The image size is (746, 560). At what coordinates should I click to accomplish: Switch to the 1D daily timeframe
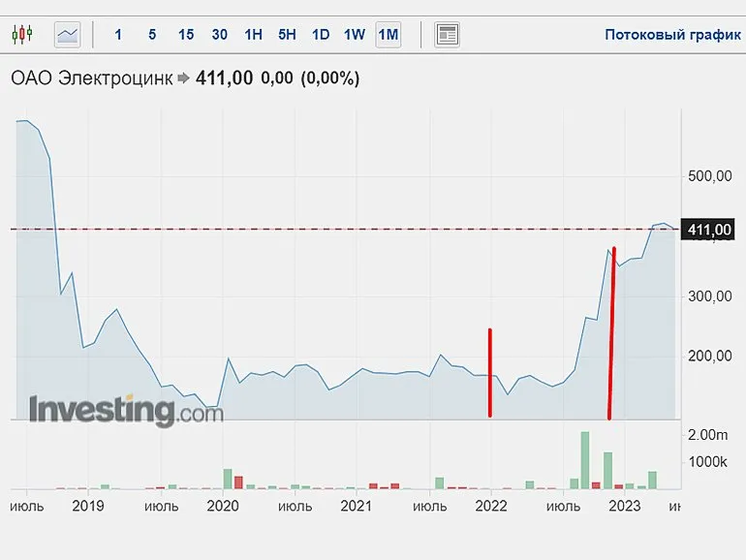(321, 35)
